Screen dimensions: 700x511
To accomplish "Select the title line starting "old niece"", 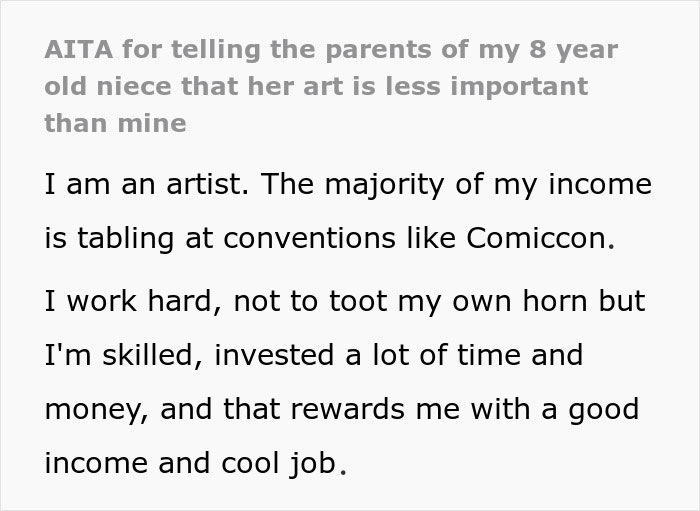I will (316, 87).
